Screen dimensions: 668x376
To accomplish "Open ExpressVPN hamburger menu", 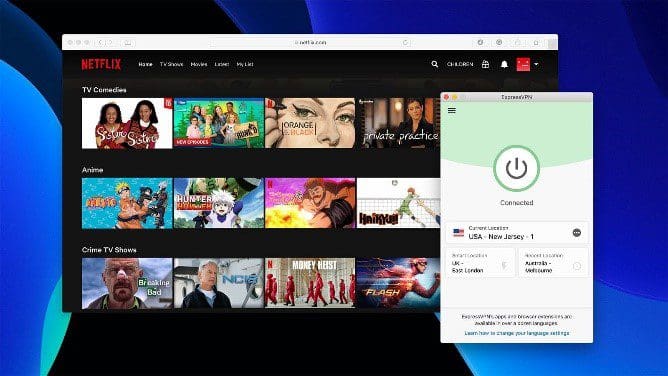I will pos(452,111).
